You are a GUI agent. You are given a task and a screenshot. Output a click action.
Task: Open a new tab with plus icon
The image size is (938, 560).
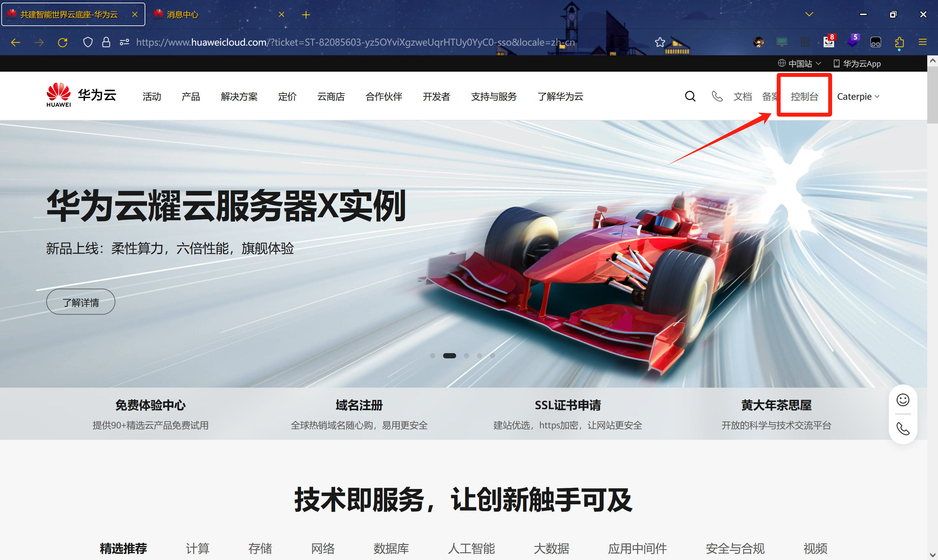(306, 15)
